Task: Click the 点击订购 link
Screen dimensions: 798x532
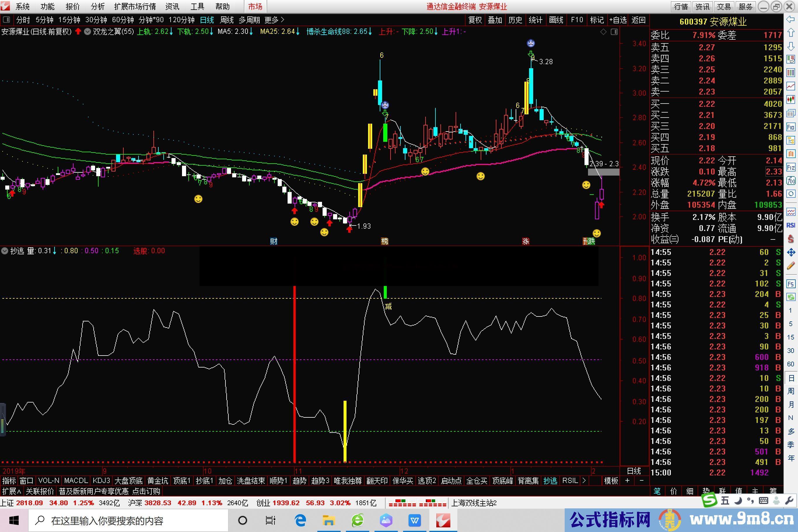Action: coord(146,491)
